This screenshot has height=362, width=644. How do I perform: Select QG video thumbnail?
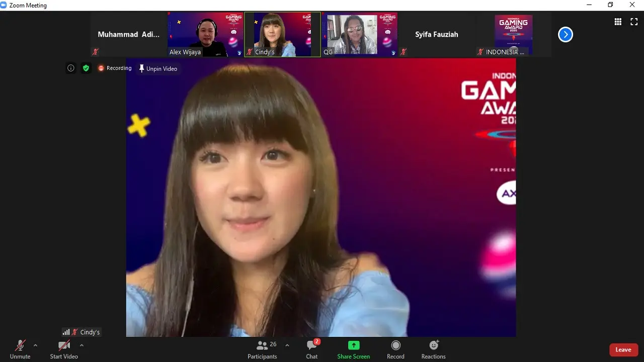(360, 34)
